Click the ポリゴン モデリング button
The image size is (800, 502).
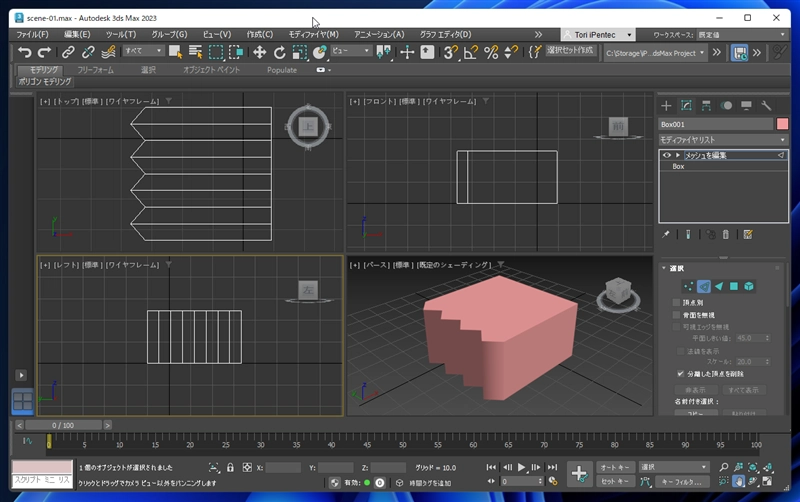(45, 82)
